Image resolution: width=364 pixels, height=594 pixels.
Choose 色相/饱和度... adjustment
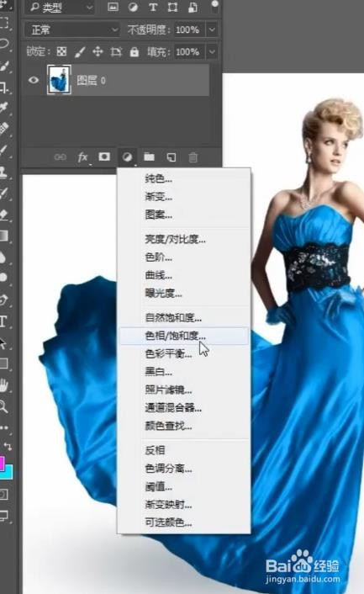tap(183, 336)
